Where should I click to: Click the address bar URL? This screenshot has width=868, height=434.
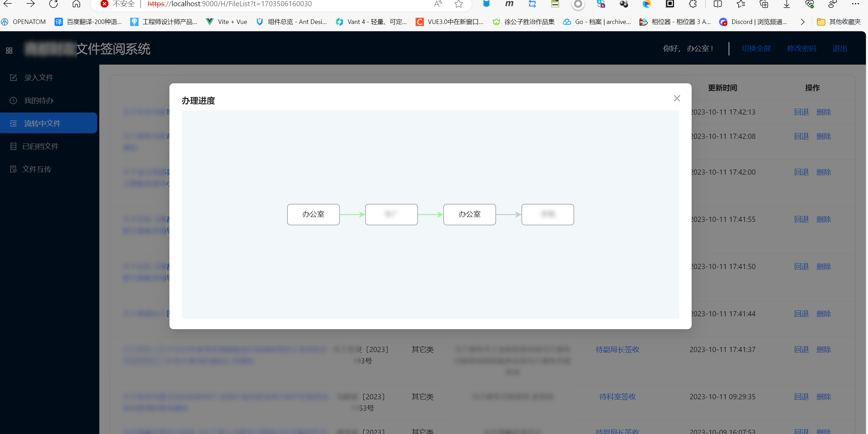click(230, 4)
